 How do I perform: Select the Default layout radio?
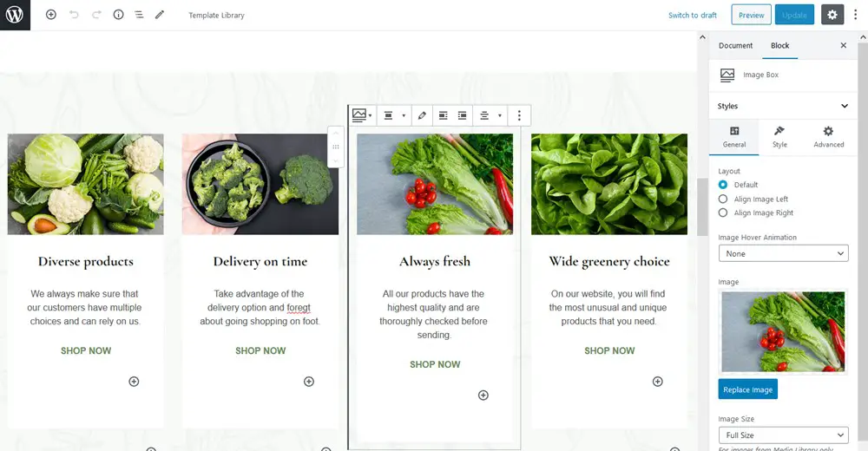coord(723,184)
